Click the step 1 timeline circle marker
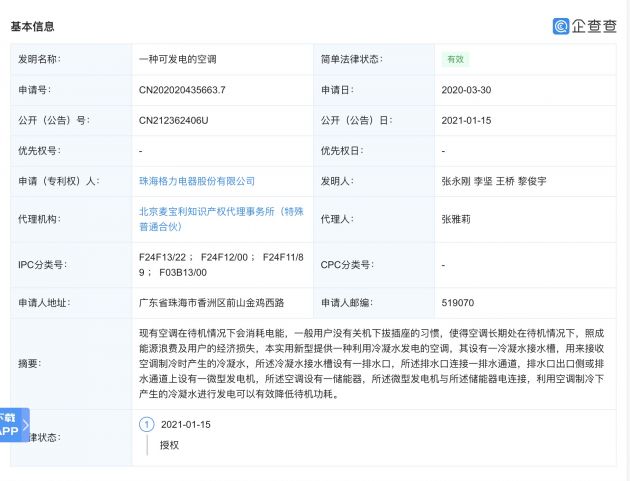630x481 pixels. tap(147, 424)
